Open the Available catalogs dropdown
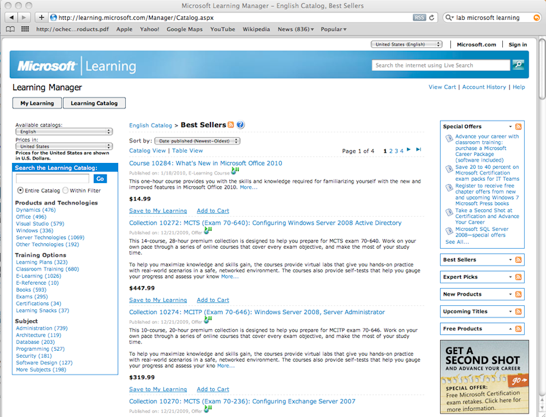 (64, 132)
